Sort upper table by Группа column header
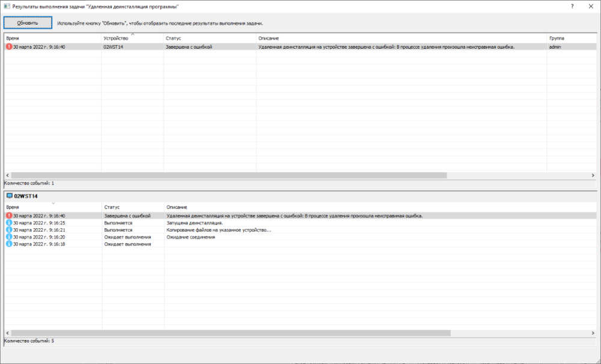The image size is (601, 364). (x=572, y=38)
